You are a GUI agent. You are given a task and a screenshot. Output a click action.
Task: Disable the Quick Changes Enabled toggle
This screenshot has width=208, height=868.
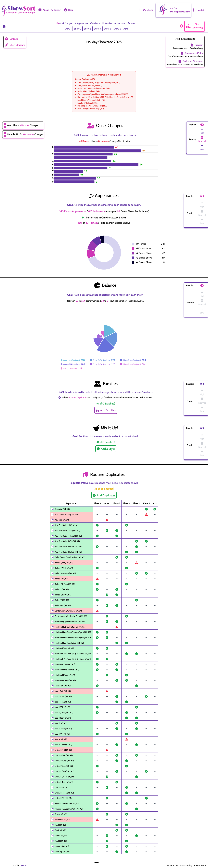(202, 125)
